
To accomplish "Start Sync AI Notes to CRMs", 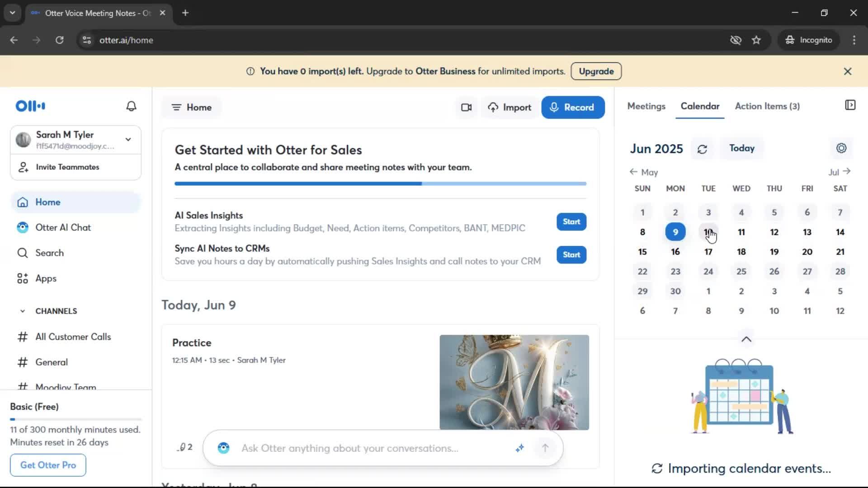I will coord(571,255).
